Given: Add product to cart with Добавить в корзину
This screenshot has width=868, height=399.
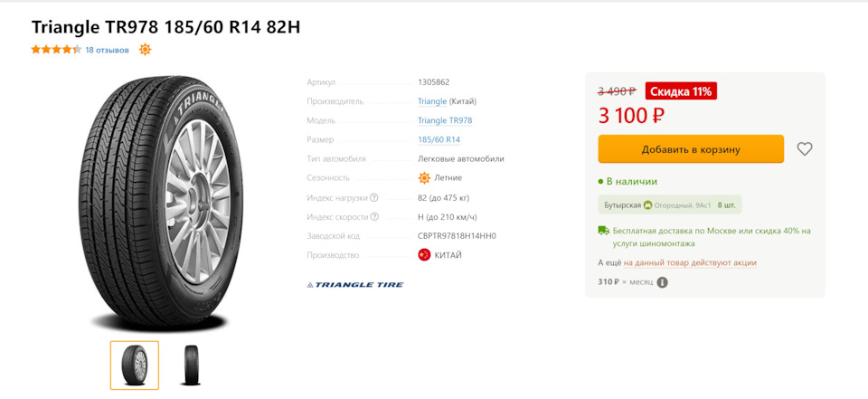Looking at the screenshot, I should point(691,149).
